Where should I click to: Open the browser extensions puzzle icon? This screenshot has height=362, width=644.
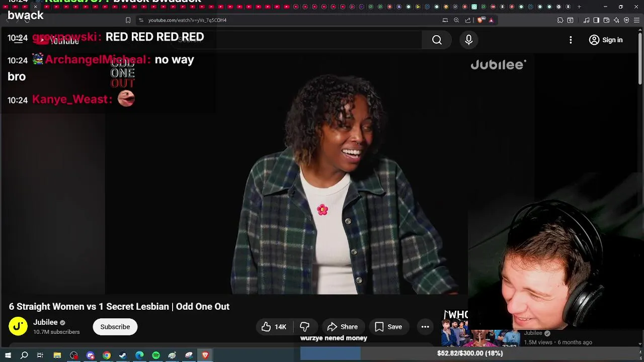560,20
